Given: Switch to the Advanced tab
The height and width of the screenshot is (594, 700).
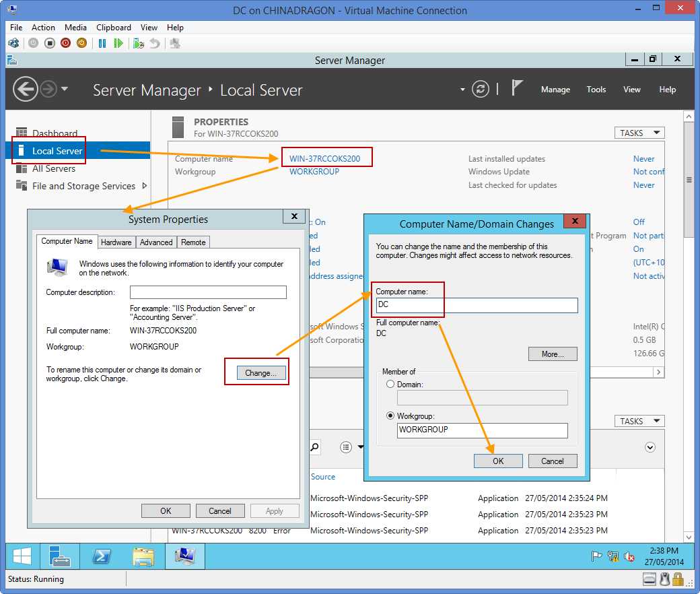Looking at the screenshot, I should point(155,242).
